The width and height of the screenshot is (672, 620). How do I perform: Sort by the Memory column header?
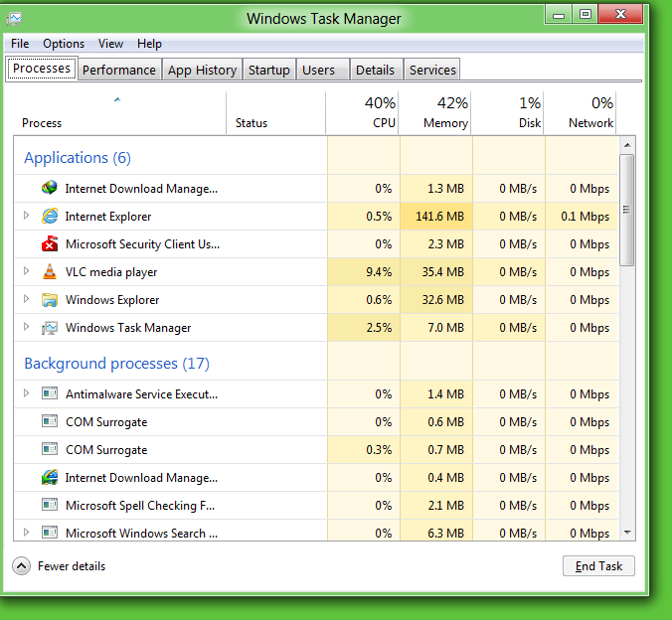pyautogui.click(x=434, y=112)
